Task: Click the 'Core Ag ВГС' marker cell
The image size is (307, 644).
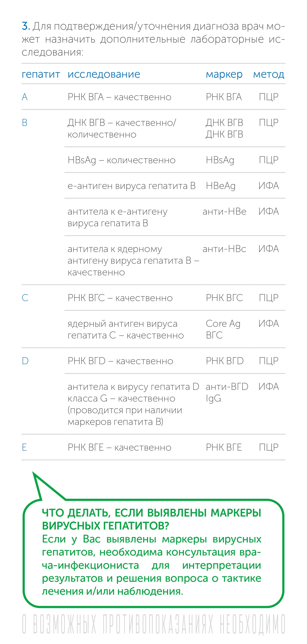Action: click(223, 329)
